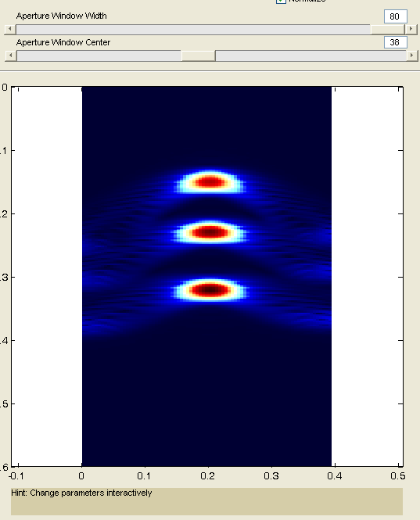Click the Aperture Window Width label
The width and height of the screenshot is (420, 520).
point(61,16)
